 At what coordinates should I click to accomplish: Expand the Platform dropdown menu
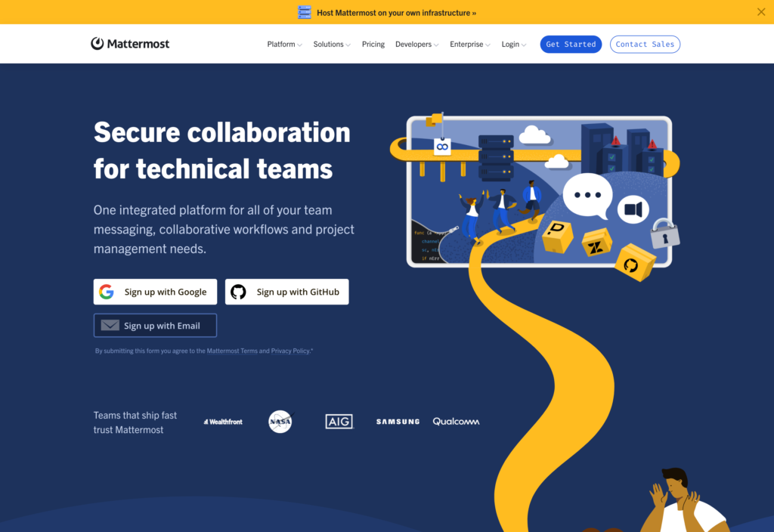[x=284, y=45]
